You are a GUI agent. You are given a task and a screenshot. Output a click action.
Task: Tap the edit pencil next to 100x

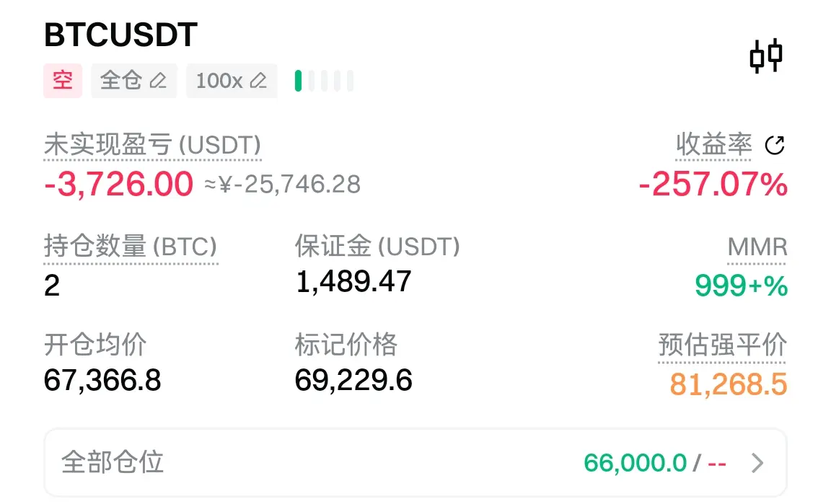click(258, 81)
